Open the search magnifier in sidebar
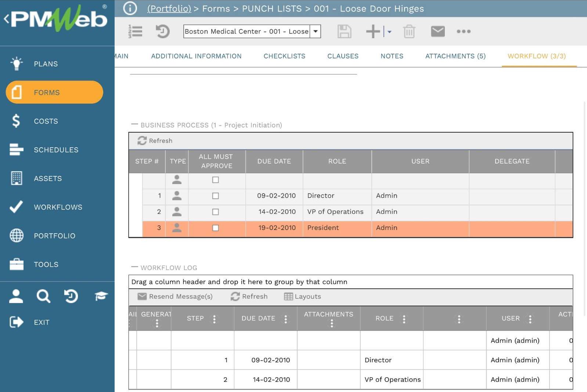The image size is (587, 392). (x=43, y=296)
